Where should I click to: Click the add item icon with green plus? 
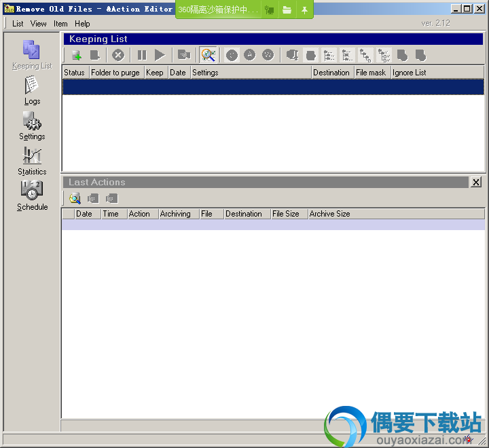[x=76, y=56]
